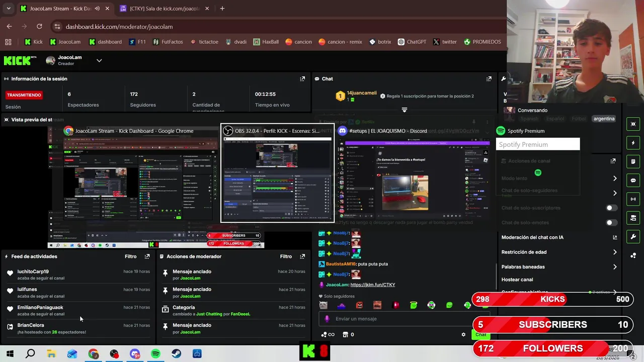Open the broadcast signal widget in right sidebar
Screen dimensions: 644x362
(633, 199)
